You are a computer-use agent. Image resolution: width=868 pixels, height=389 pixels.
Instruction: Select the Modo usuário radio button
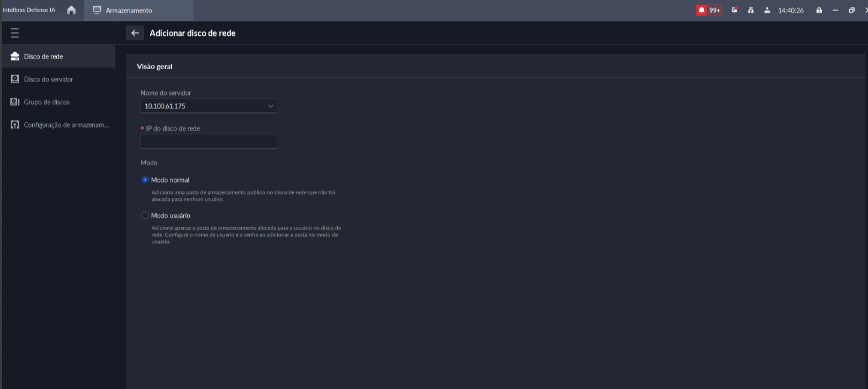pos(145,215)
